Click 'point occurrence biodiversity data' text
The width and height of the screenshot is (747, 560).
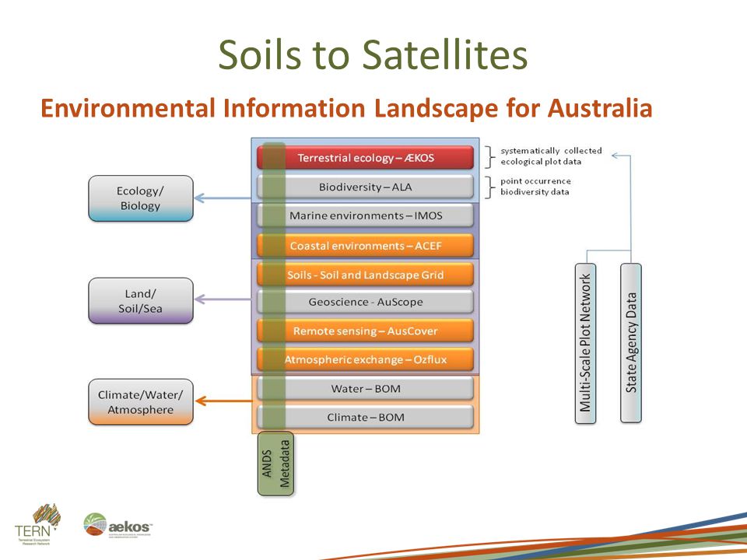click(x=535, y=186)
